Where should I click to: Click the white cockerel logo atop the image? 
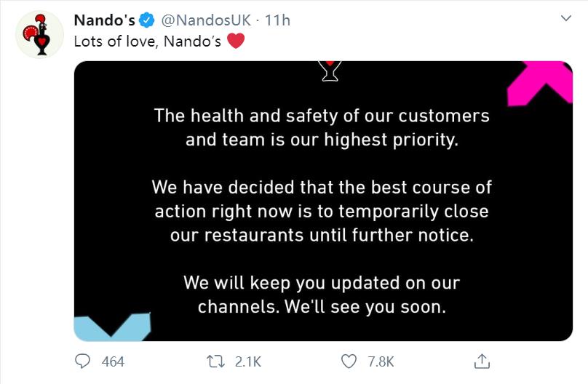click(x=329, y=71)
